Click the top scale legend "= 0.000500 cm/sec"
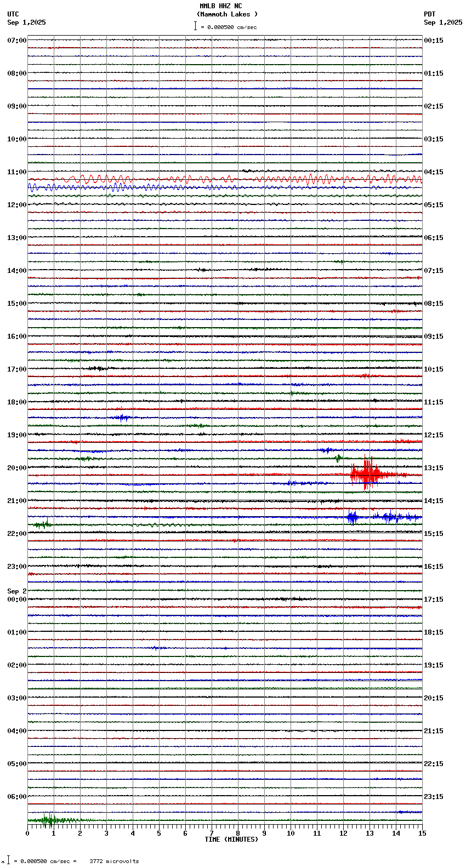 click(x=229, y=27)
